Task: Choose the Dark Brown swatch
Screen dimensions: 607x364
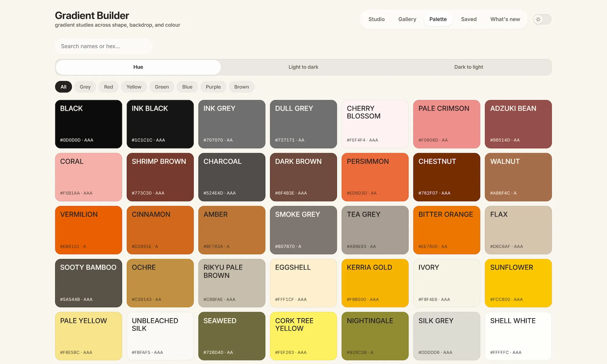Action: (303, 177)
